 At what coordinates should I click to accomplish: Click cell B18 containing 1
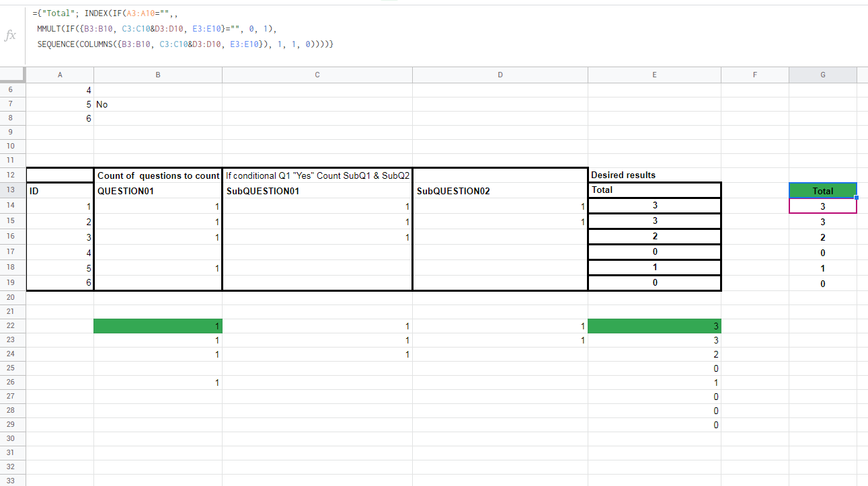pos(158,268)
